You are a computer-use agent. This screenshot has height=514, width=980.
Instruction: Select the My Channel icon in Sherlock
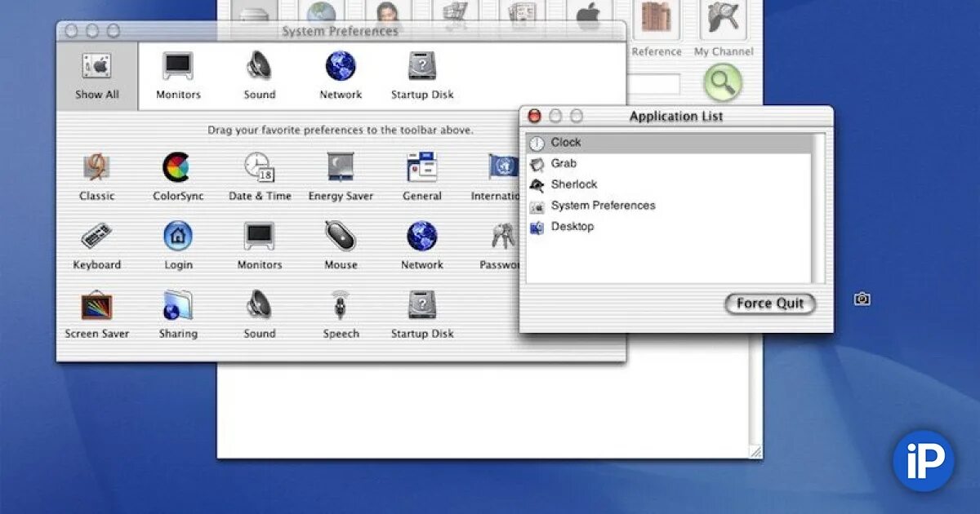[x=724, y=29]
